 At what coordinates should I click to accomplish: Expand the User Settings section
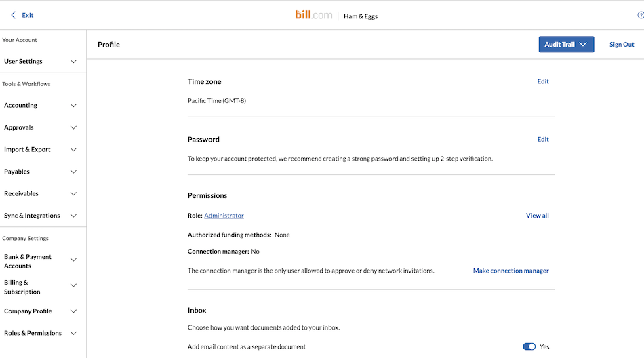[73, 62]
